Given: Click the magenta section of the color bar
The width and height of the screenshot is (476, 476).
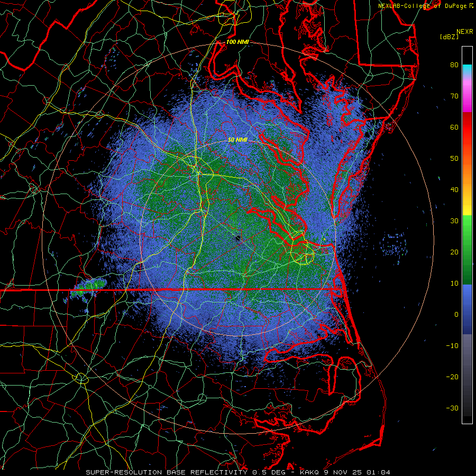Looking at the screenshot, I should click(x=467, y=96).
